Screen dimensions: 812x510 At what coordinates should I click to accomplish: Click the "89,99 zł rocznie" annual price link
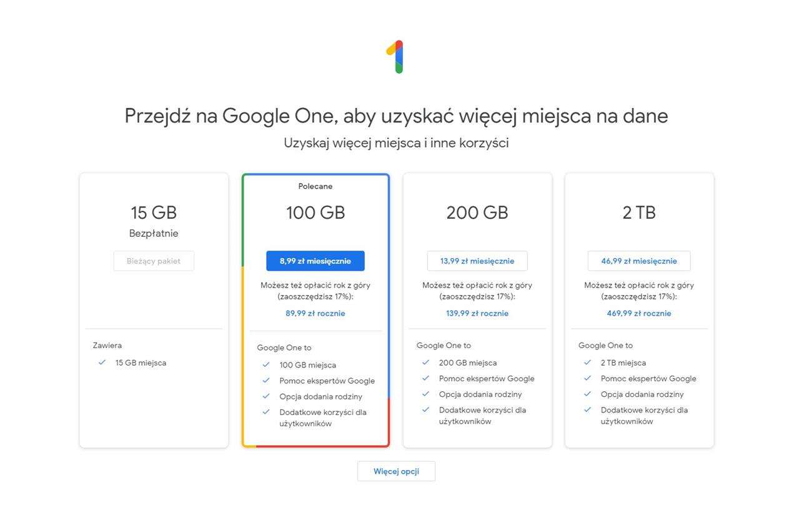315,313
